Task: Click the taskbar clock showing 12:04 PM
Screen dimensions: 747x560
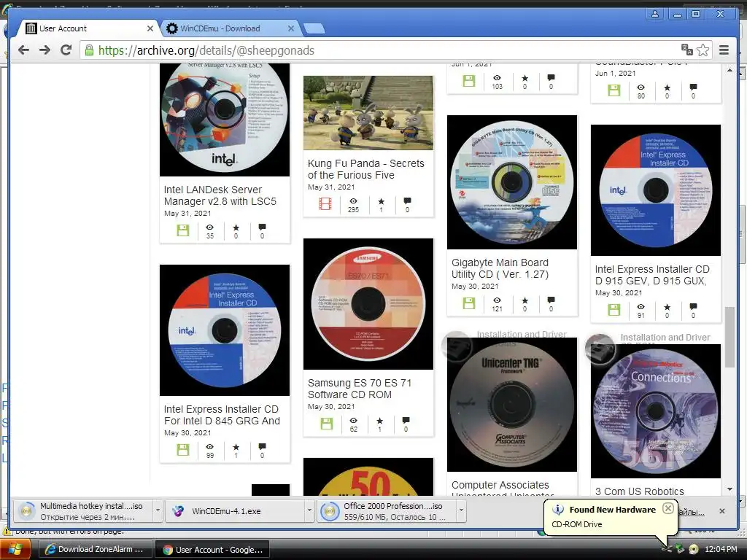Action: pos(720,550)
